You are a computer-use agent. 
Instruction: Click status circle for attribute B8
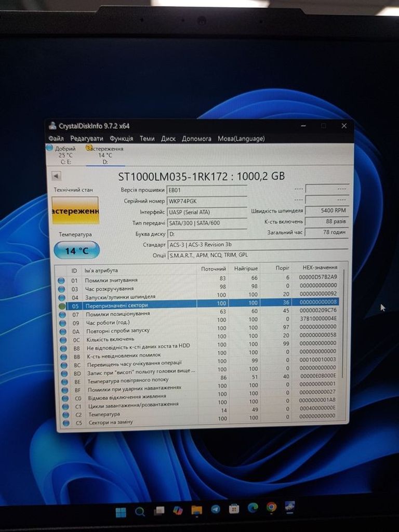(x=63, y=349)
